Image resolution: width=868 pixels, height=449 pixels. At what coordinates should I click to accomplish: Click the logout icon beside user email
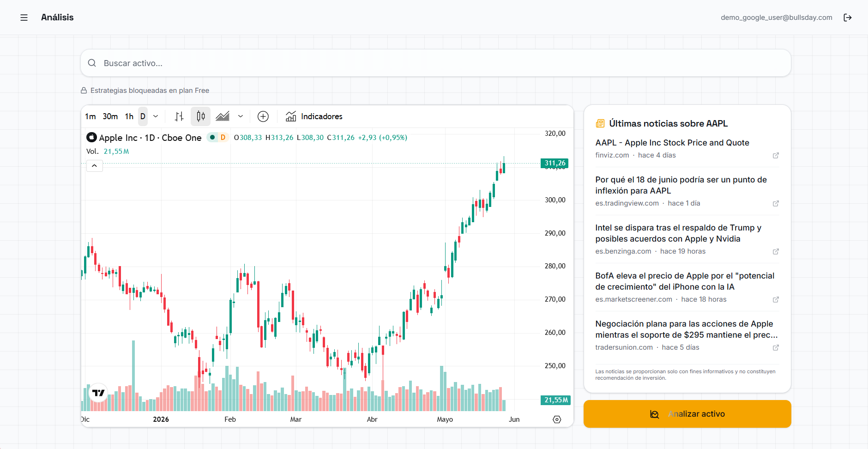[x=848, y=18]
